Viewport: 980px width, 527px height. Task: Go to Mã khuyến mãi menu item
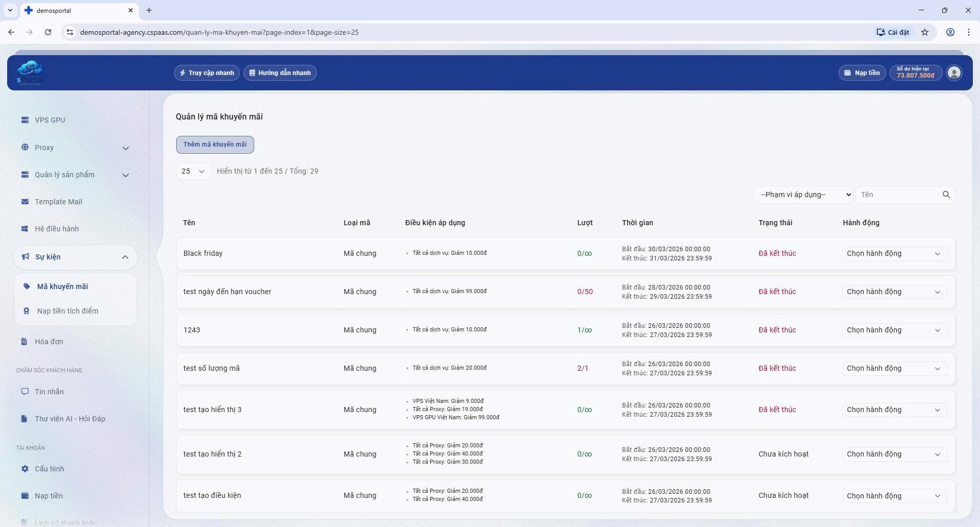click(76, 286)
